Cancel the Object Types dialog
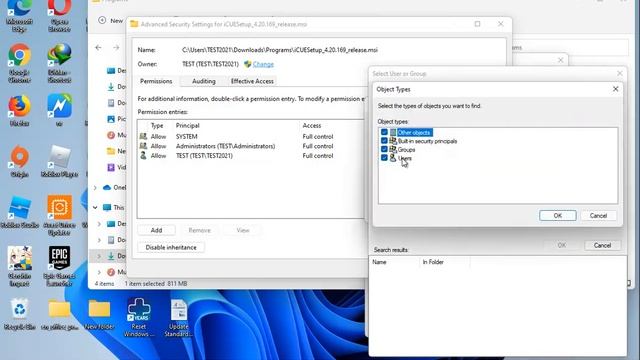 (598, 216)
